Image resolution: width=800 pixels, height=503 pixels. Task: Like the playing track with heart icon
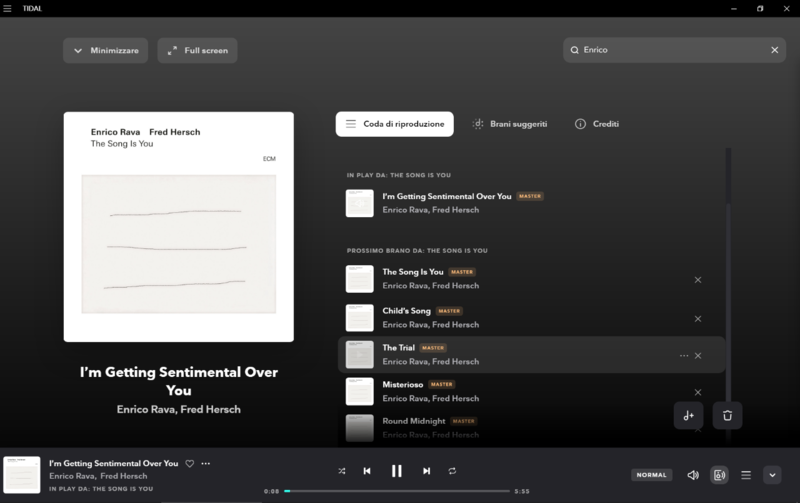pos(190,464)
